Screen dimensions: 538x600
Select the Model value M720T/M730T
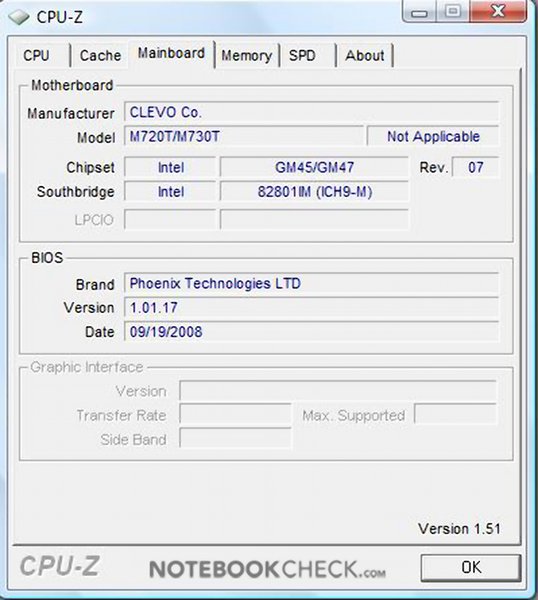click(244, 136)
